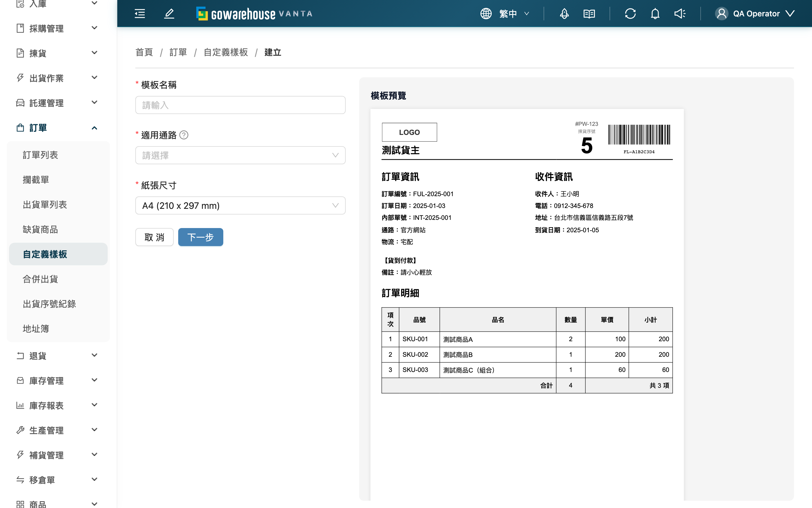Expand the 揀貨 menu chevron
Screen dimensions: 812x508
click(94, 53)
